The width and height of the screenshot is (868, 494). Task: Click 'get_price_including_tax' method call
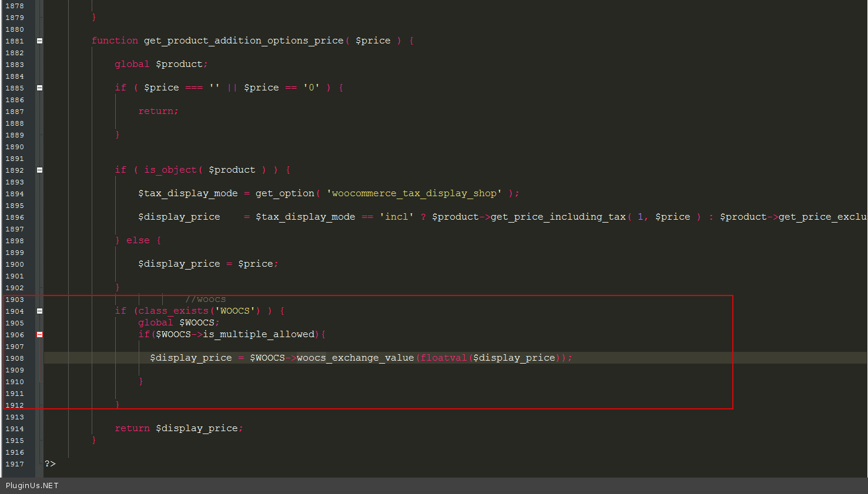point(558,217)
